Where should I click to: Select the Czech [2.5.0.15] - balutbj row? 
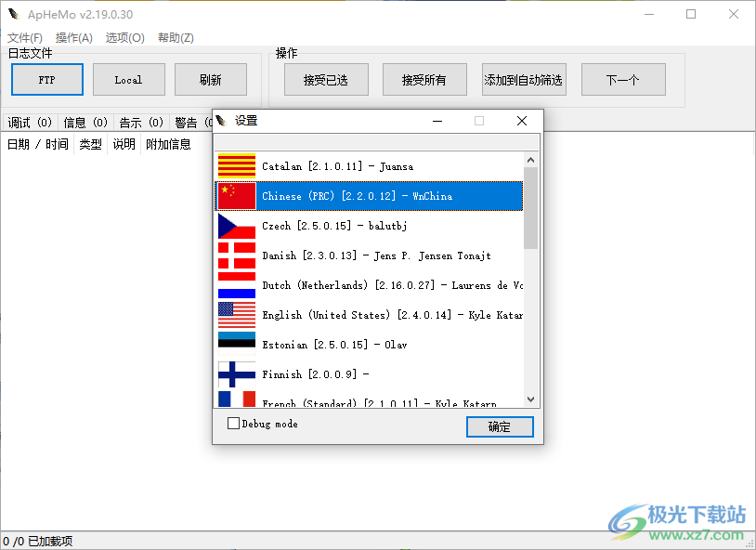tap(369, 226)
